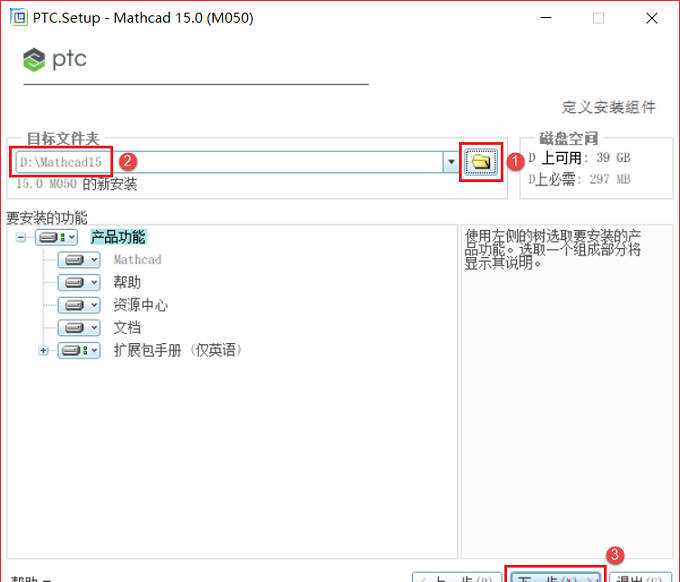Open install option dropdown for 扩展包手册
This screenshot has height=582, width=680.
79,350
